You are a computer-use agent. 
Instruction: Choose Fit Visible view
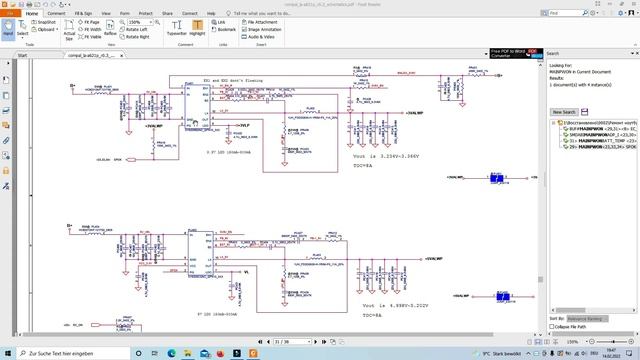tap(90, 37)
